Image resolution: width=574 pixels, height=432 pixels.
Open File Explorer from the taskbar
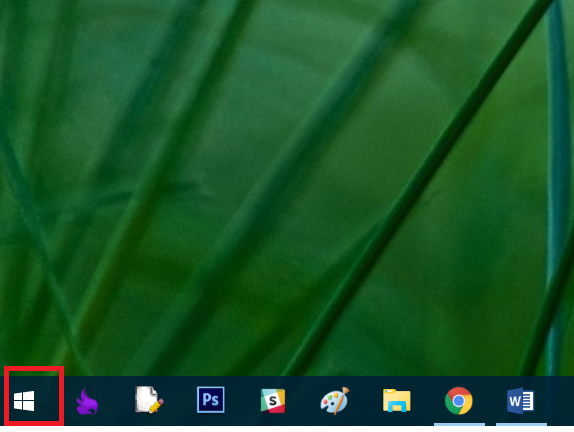point(397,401)
